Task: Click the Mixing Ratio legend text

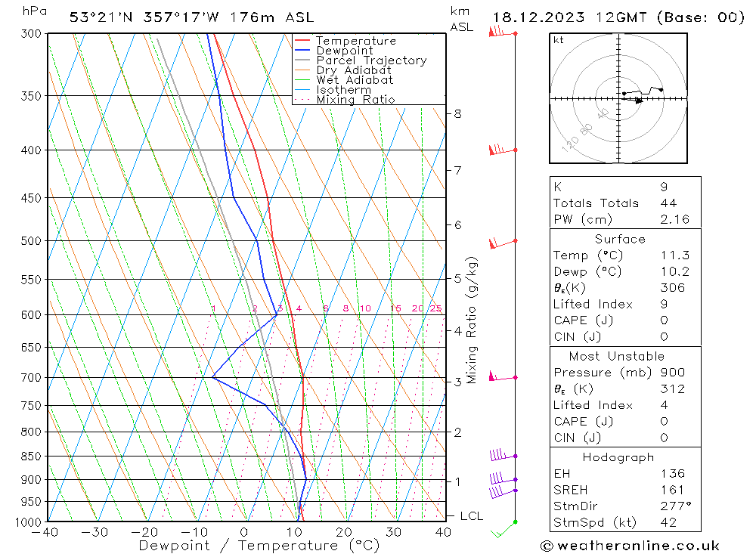Action: (355, 99)
